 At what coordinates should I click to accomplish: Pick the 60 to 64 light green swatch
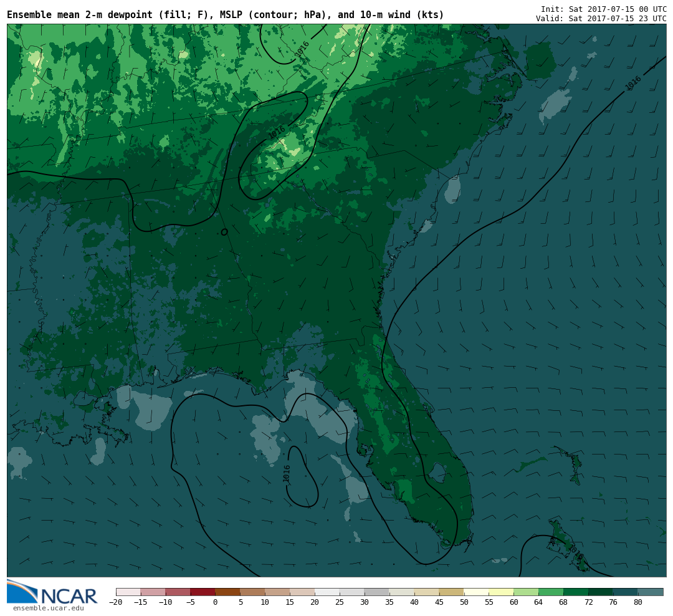pos(526,592)
